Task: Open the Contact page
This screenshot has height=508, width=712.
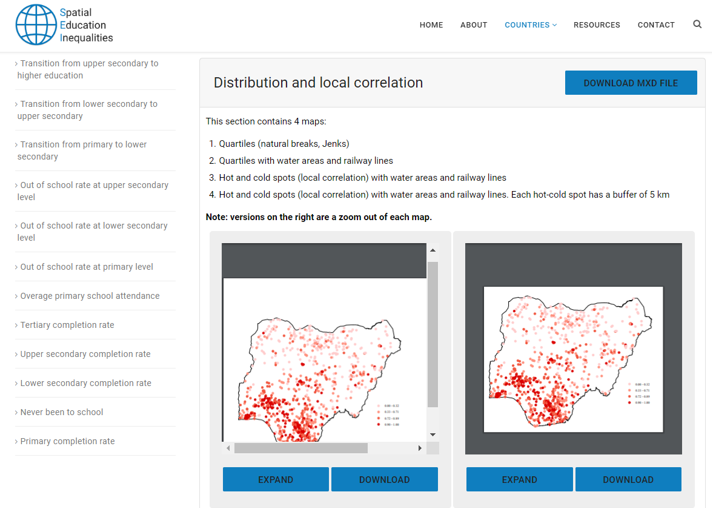Action: tap(656, 25)
